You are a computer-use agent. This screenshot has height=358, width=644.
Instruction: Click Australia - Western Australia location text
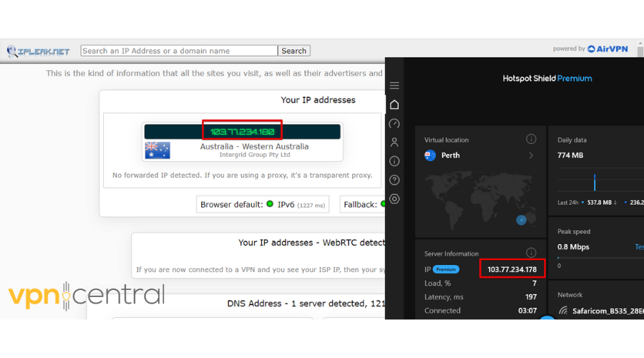[x=254, y=146]
